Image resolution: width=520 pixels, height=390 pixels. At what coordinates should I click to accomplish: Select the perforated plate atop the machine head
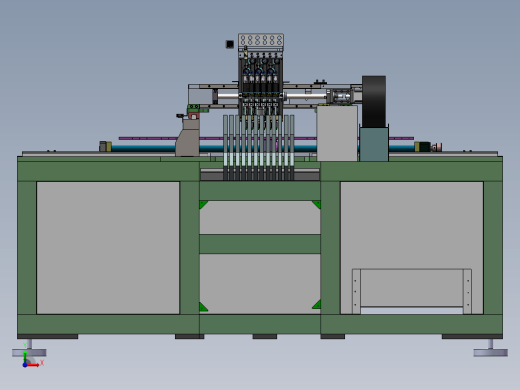pos(261,41)
